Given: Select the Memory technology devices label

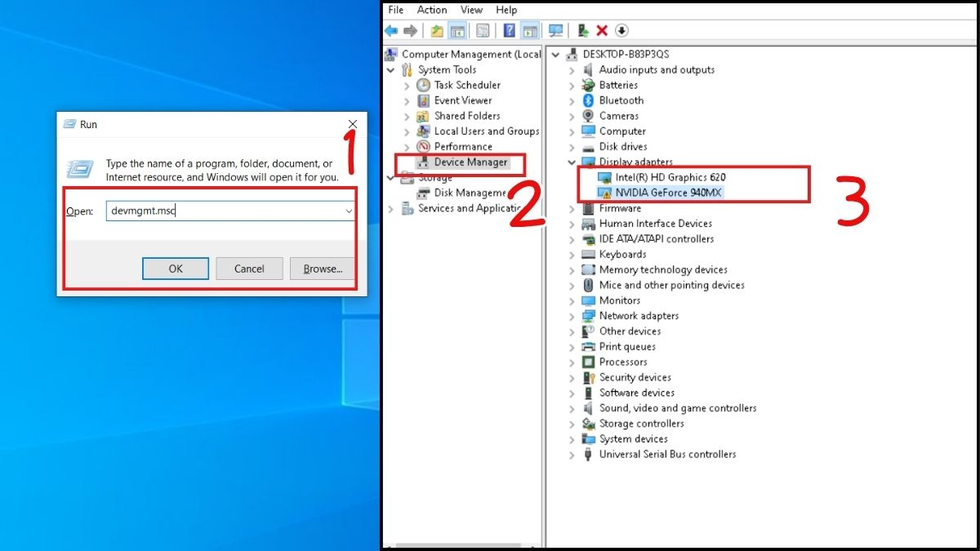Looking at the screenshot, I should [663, 270].
